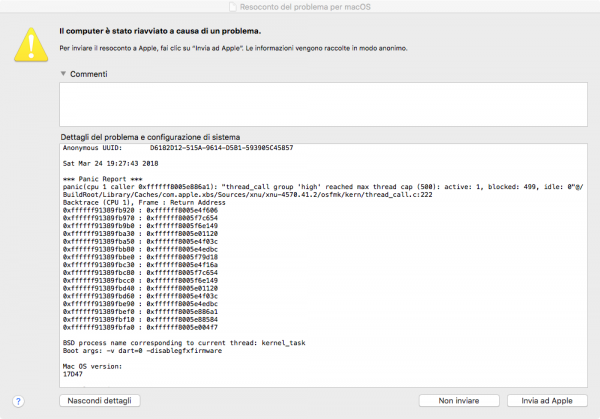Click backtrace row 0xffffff91389fb9b0
Image resolution: width=600 pixels, height=419 pixels.
coord(140,226)
